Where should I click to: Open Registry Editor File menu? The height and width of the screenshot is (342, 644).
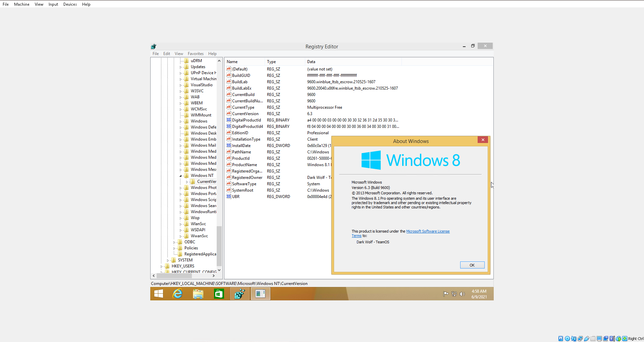[x=156, y=54]
